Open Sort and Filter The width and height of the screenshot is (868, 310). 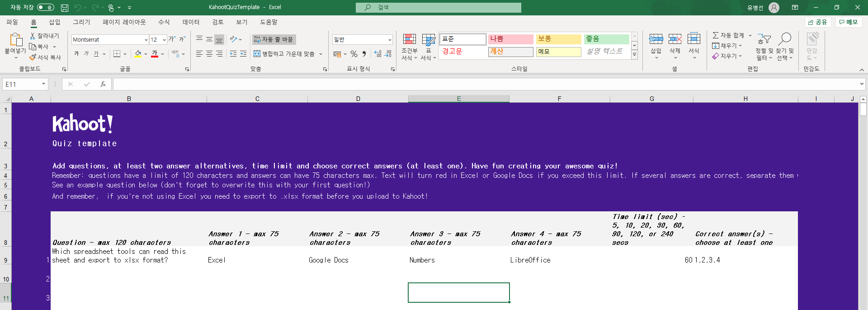764,47
